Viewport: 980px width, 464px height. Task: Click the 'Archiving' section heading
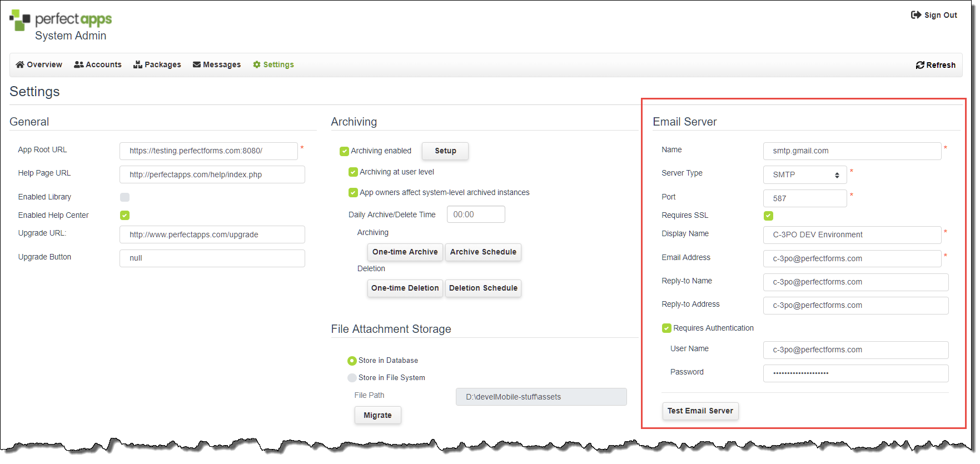pyautogui.click(x=354, y=122)
